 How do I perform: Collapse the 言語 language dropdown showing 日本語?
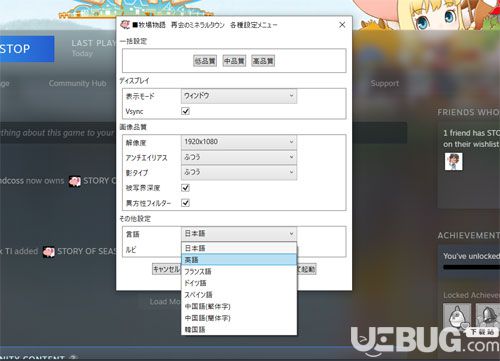(239, 234)
